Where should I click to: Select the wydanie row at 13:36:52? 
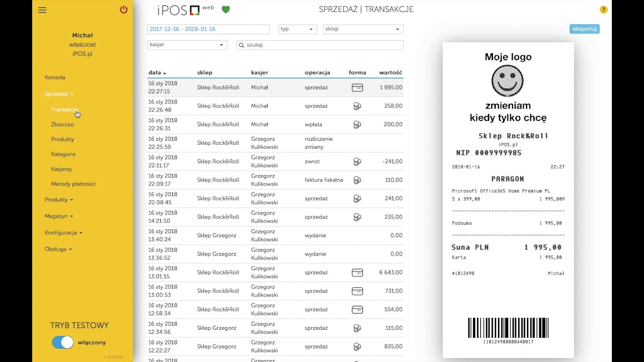pos(275,254)
